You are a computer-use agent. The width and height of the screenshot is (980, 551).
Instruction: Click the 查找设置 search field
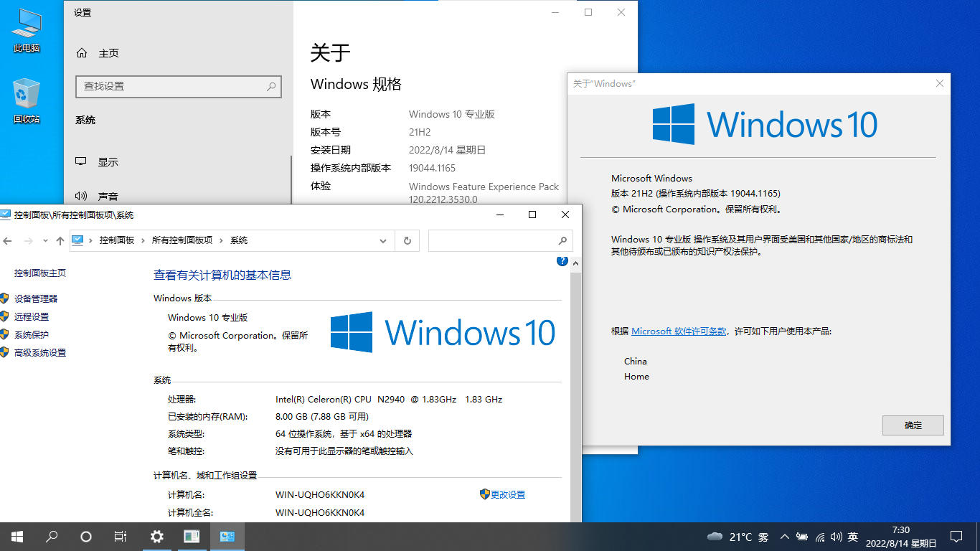coord(179,87)
